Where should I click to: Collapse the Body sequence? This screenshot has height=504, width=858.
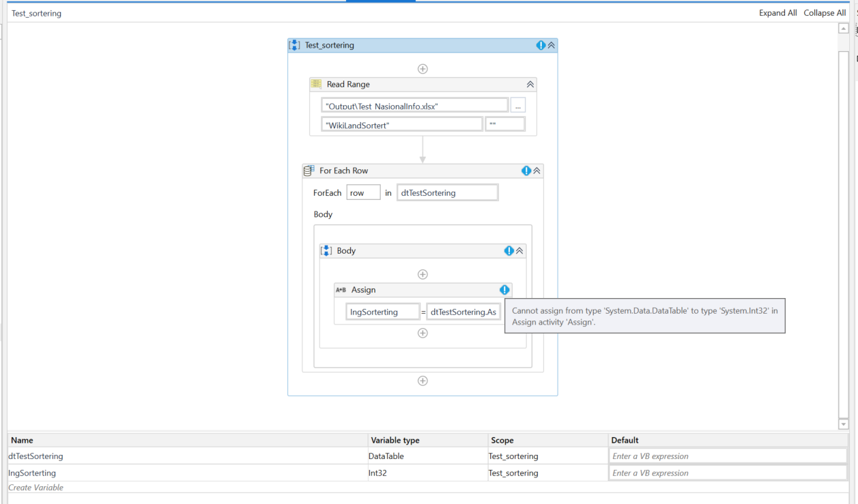pos(519,250)
